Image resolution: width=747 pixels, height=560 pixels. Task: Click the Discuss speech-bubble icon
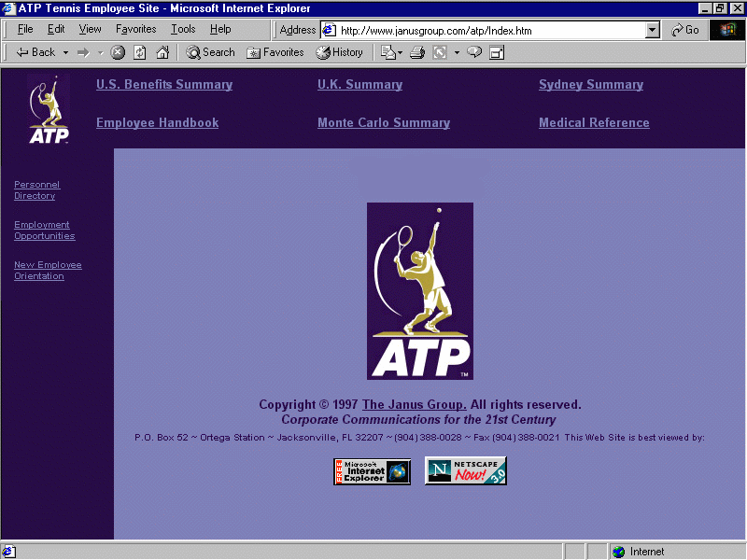[474, 52]
